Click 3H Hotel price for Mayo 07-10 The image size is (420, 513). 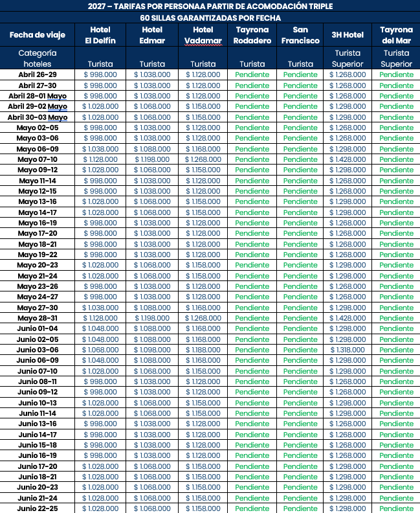[x=348, y=159]
